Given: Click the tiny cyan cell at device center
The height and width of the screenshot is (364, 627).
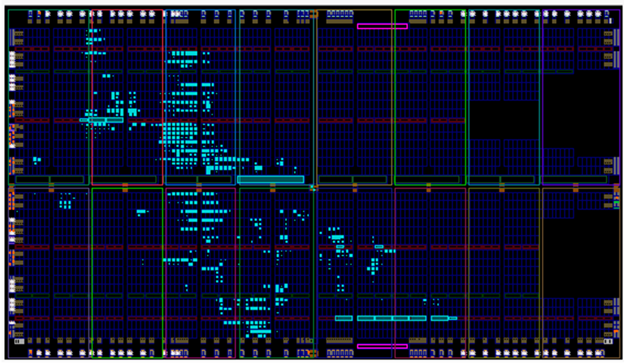Looking at the screenshot, I should click(312, 187).
